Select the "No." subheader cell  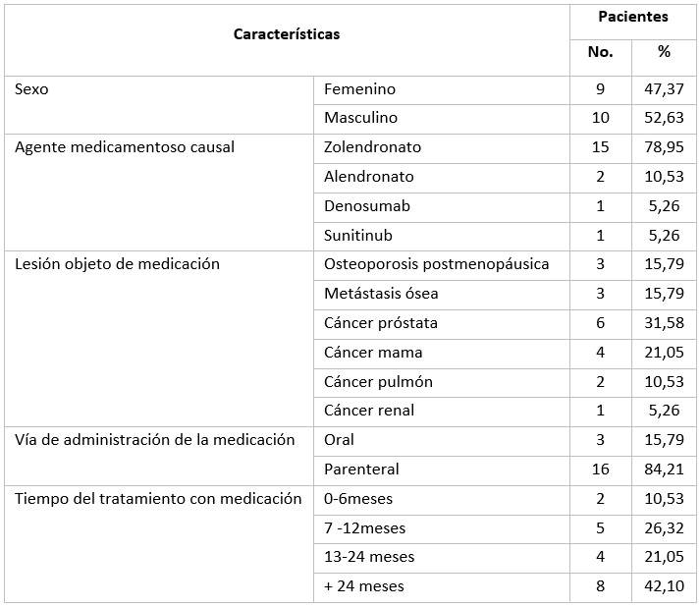coord(600,52)
